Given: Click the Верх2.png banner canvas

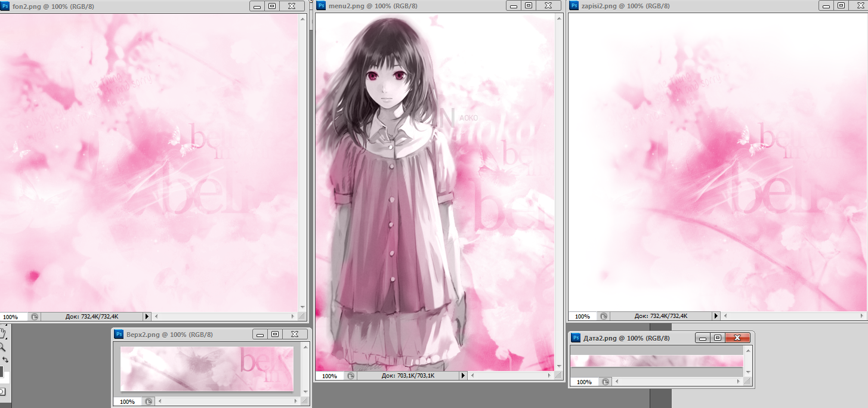Looking at the screenshot, I should 207,369.
